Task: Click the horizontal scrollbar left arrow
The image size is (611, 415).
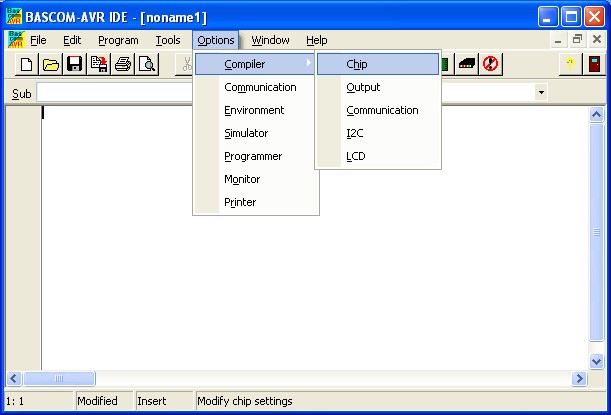Action: tap(14, 378)
